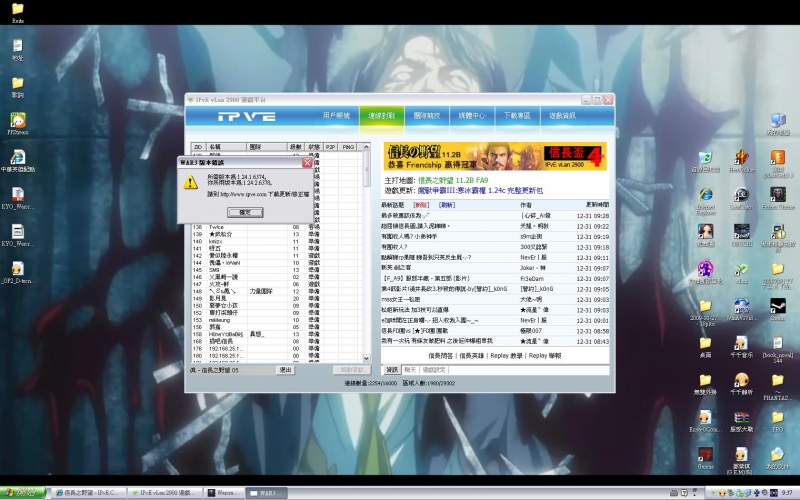Click the Start button on taskbar

[22, 492]
